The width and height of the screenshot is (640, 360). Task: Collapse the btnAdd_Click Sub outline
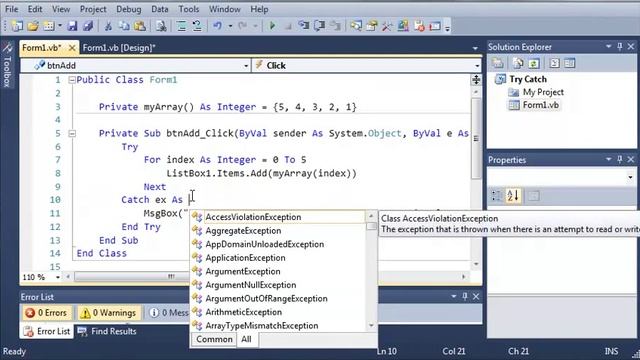coord(72,133)
